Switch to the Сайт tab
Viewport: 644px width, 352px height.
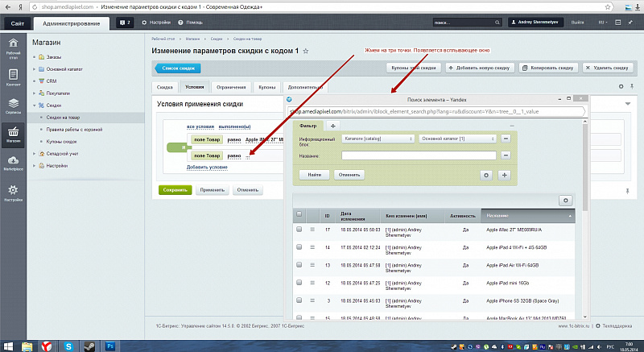coord(17,23)
